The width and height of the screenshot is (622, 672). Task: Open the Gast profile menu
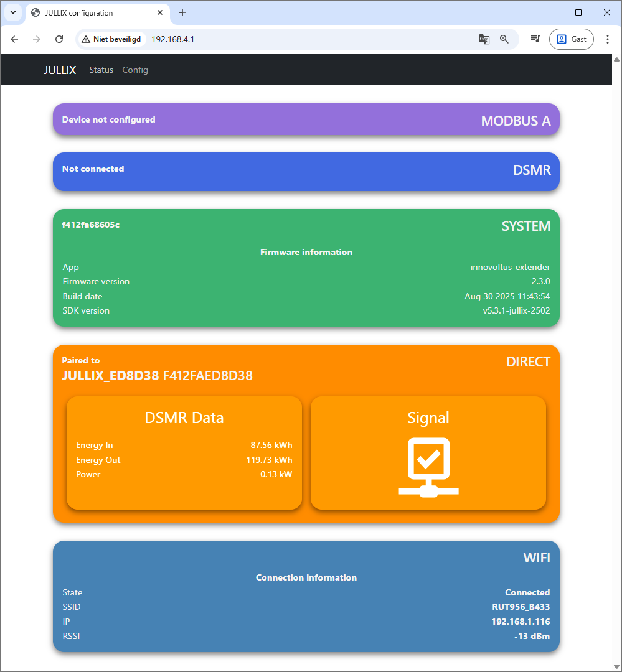pyautogui.click(x=571, y=39)
